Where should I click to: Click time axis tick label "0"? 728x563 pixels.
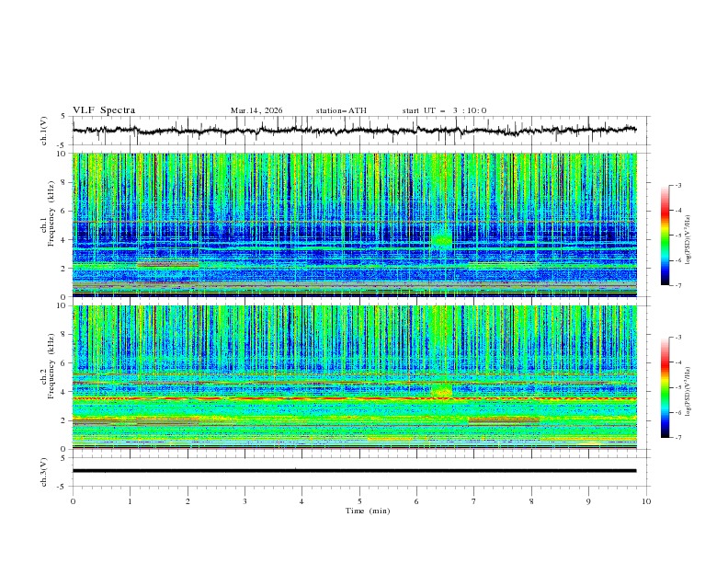73,501
